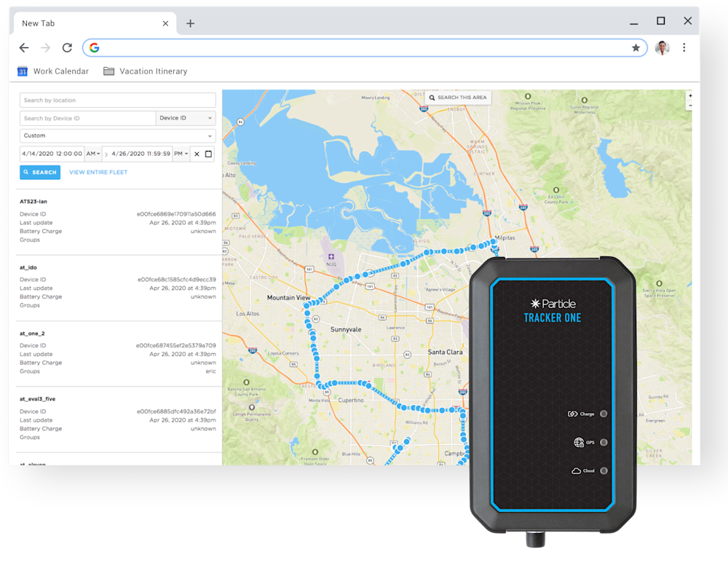Click device ID e00fce687455ef2e5379a709

tap(175, 346)
